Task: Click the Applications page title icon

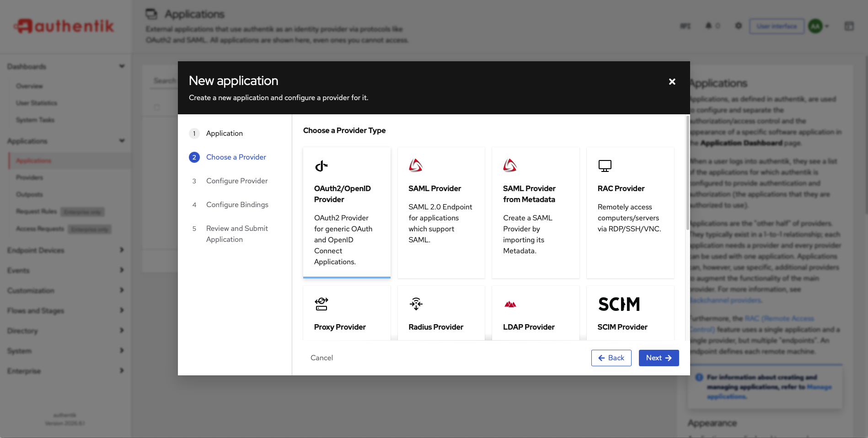Action: pyautogui.click(x=151, y=14)
